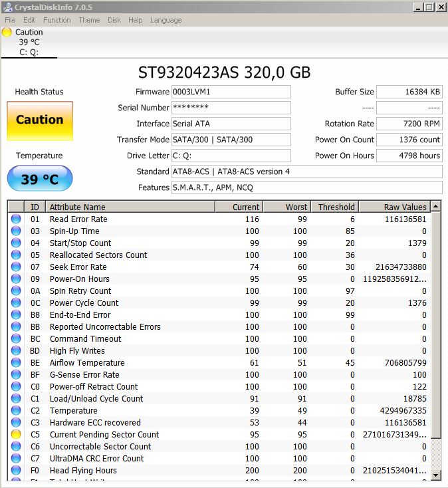Click the Power On Count value 1376 count
The image size is (448, 488).
tap(409, 140)
